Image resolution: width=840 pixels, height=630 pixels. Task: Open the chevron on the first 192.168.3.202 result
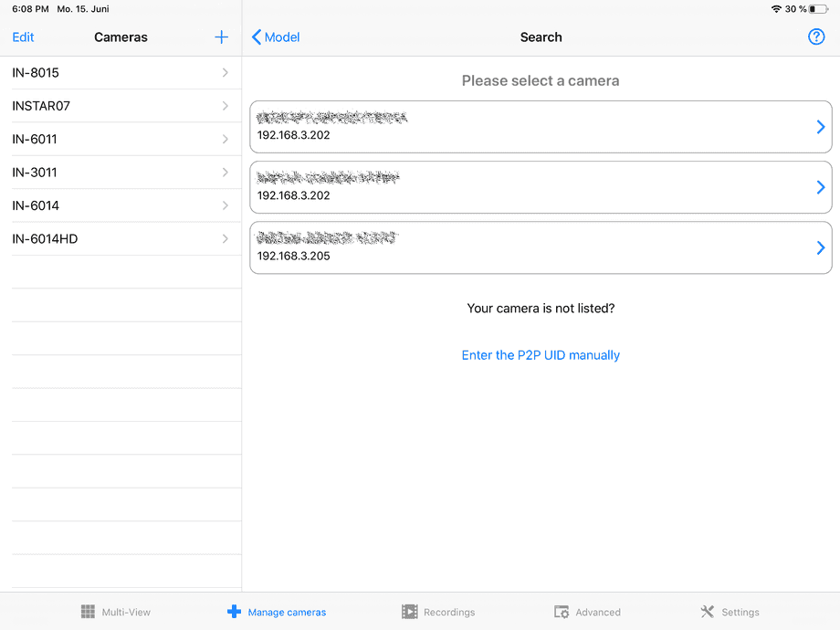tap(819, 127)
